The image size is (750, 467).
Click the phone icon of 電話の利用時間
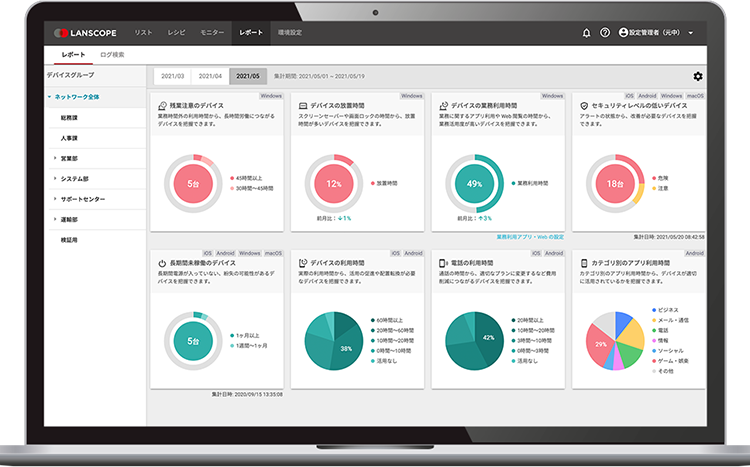tap(442, 263)
